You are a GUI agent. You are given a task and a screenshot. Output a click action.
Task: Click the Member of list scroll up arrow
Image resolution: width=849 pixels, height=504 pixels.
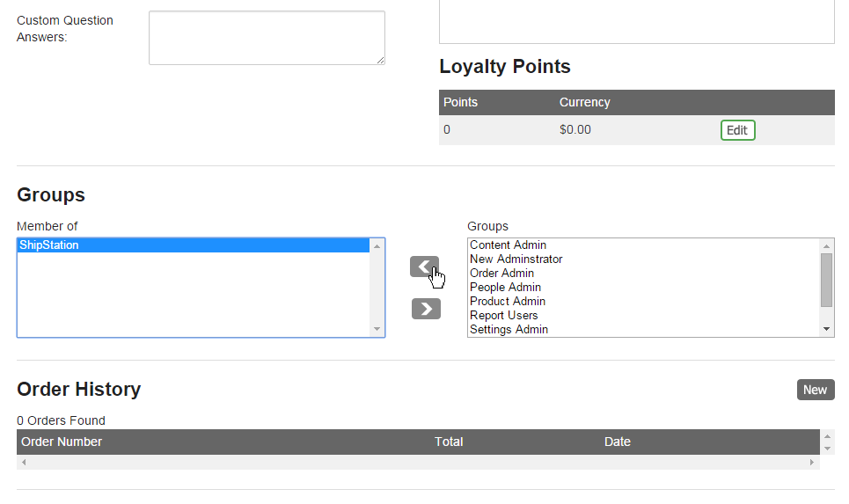[x=377, y=246]
